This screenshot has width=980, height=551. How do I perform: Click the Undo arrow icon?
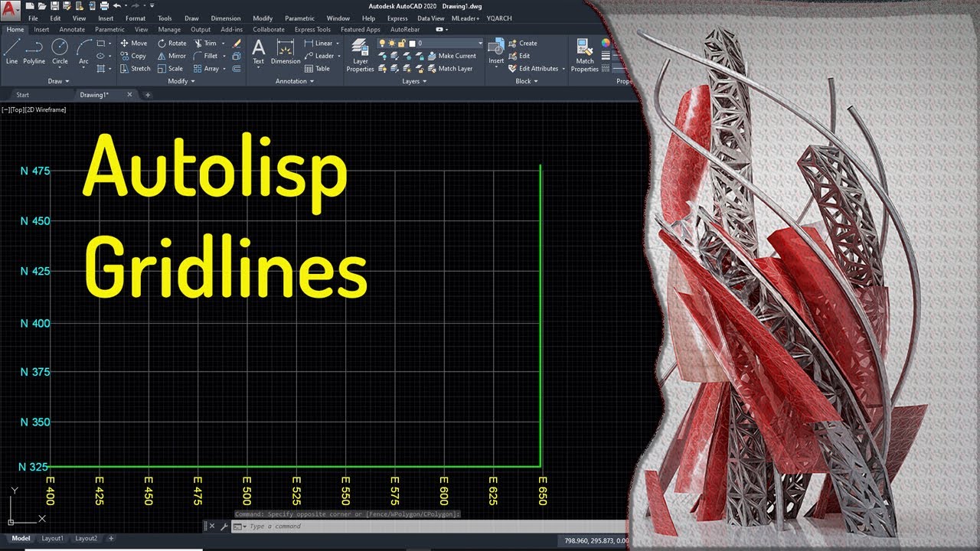pos(116,6)
